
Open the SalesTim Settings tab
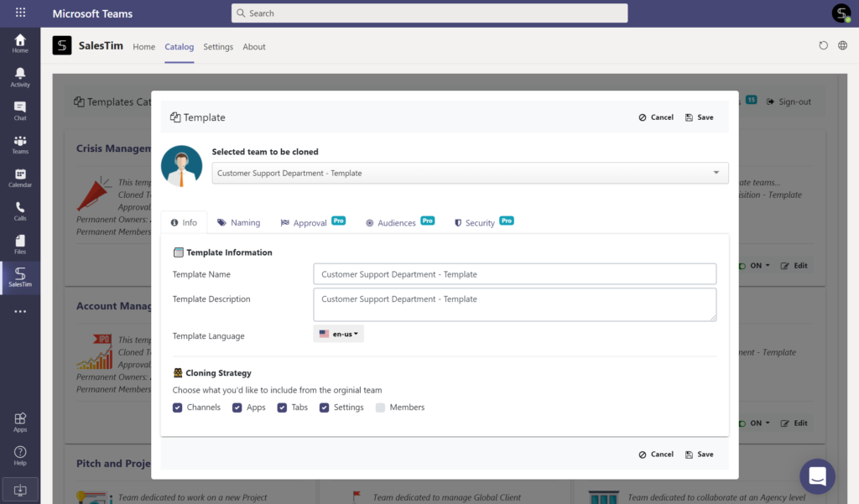[x=218, y=47]
